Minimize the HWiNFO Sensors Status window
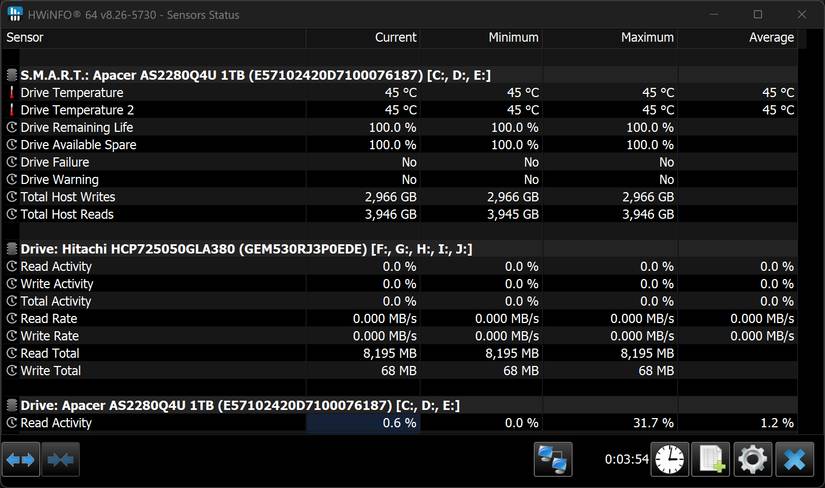 (x=714, y=14)
